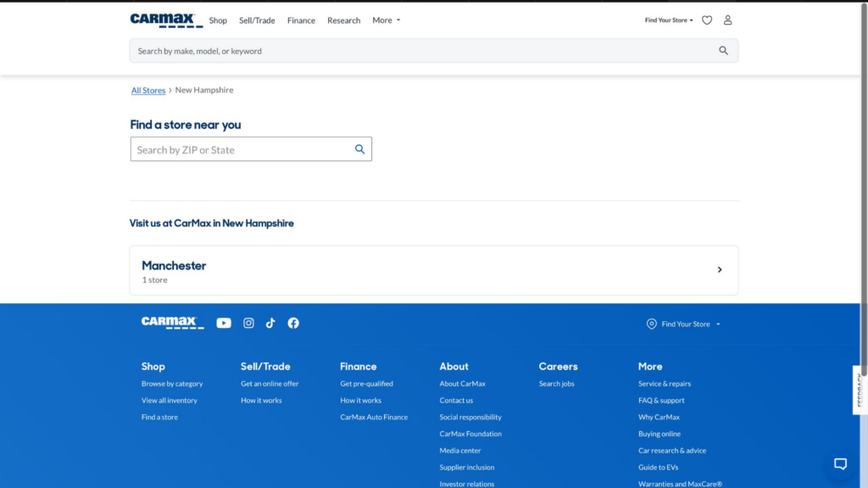Open Media center link
Image resolution: width=868 pixels, height=488 pixels.
click(460, 451)
